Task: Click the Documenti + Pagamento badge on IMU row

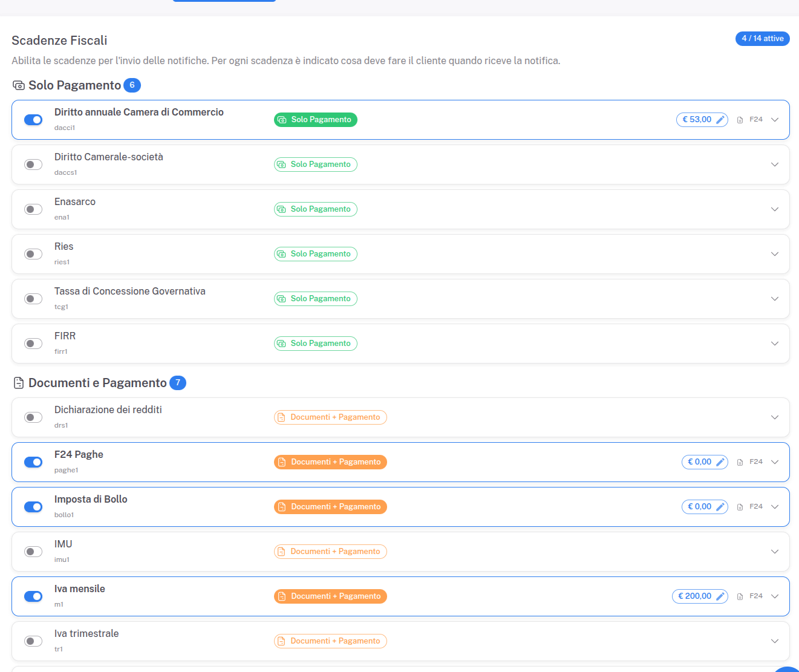Action: pos(330,551)
